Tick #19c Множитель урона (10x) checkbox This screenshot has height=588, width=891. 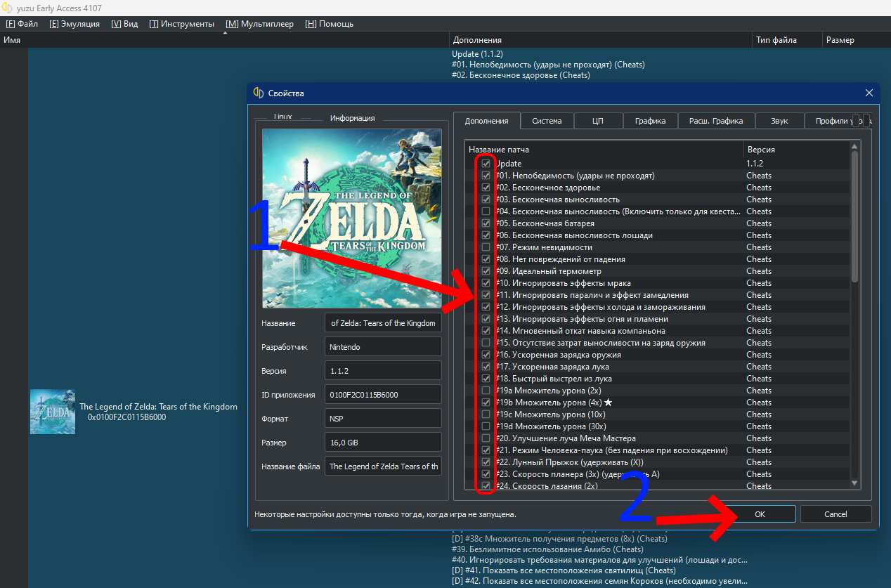click(486, 414)
